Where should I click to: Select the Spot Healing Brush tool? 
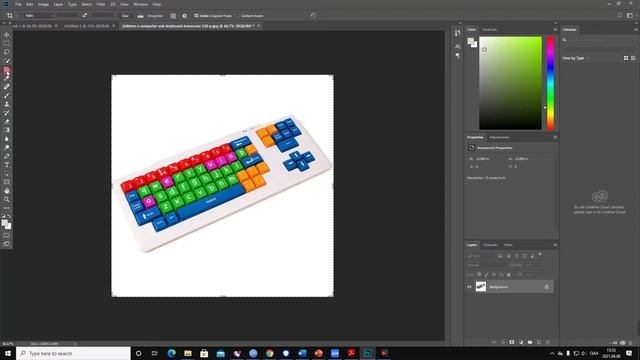click(7, 87)
